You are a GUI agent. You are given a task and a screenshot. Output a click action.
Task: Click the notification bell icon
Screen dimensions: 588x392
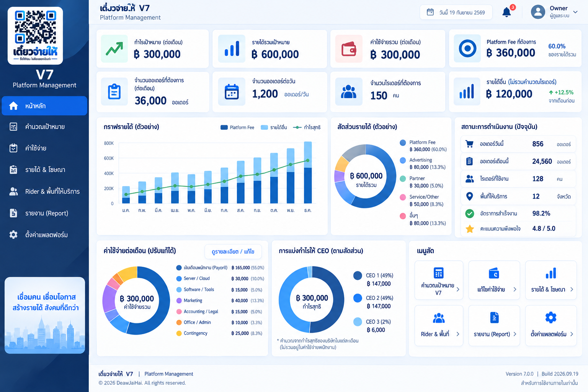506,12
